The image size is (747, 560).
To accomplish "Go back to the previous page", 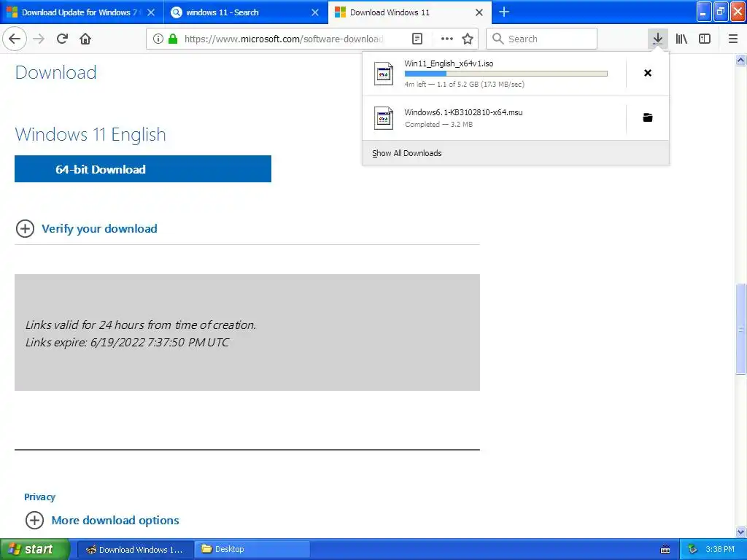I will (x=15, y=39).
